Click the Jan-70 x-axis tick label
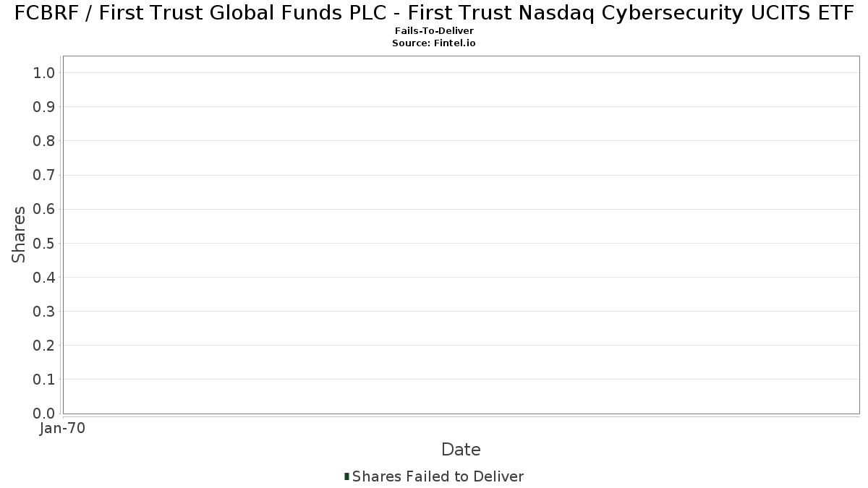This screenshot has height=488, width=868. pyautogui.click(x=63, y=429)
